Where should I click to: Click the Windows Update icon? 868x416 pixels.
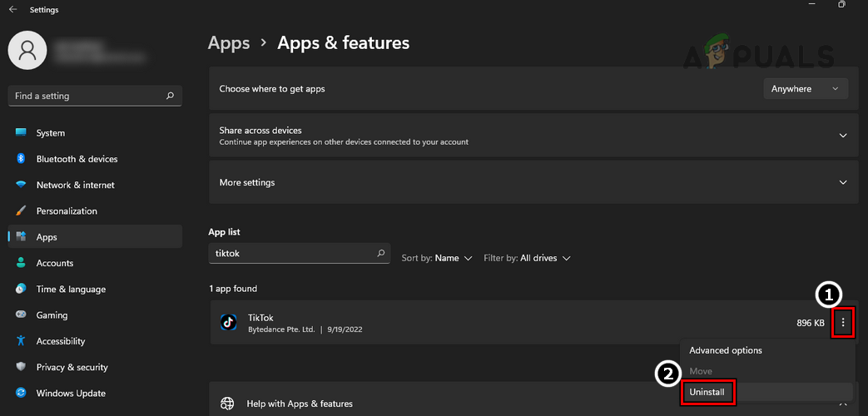(x=21, y=393)
